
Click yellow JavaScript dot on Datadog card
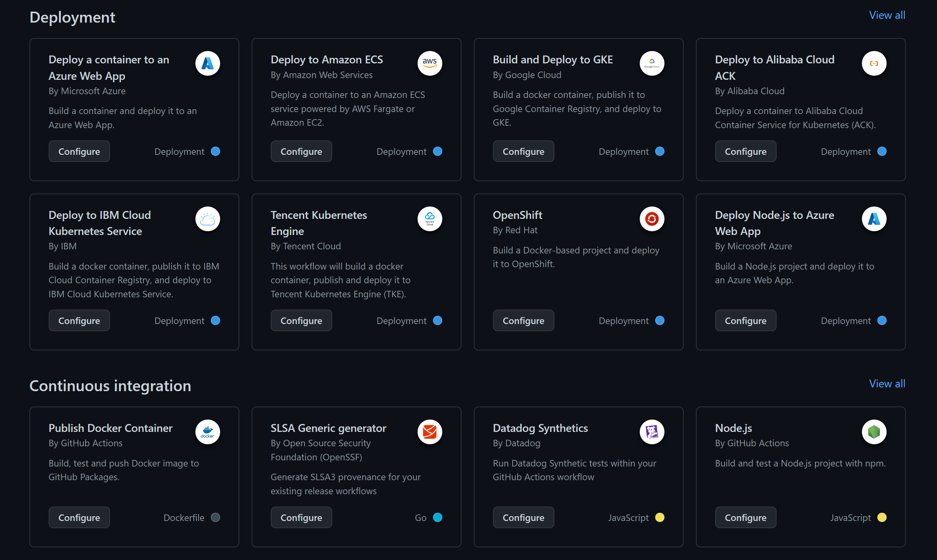point(659,517)
